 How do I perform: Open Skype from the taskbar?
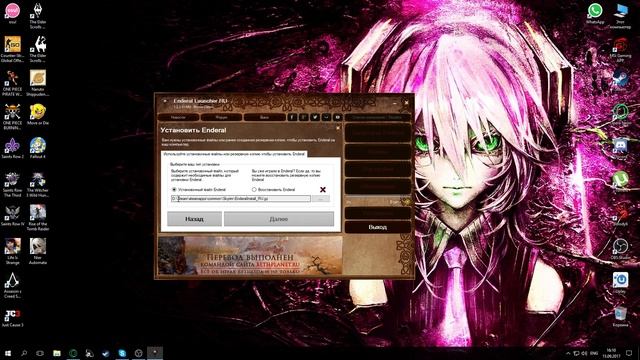click(x=122, y=353)
